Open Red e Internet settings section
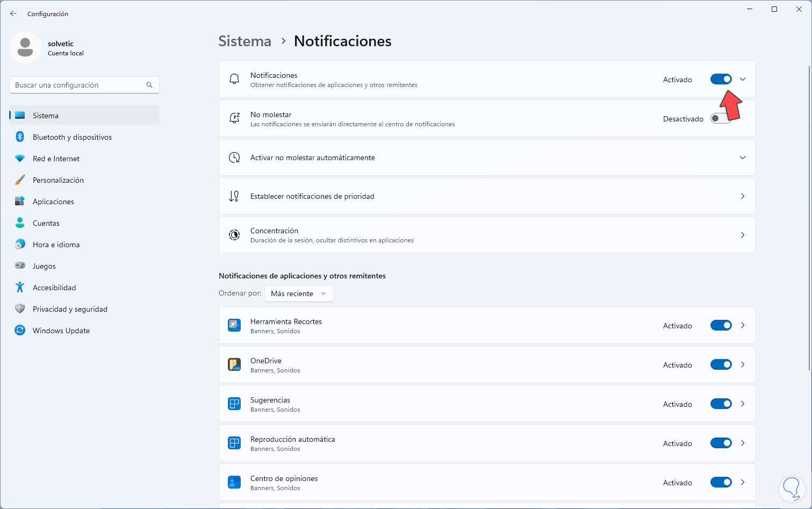This screenshot has height=509, width=812. point(56,159)
